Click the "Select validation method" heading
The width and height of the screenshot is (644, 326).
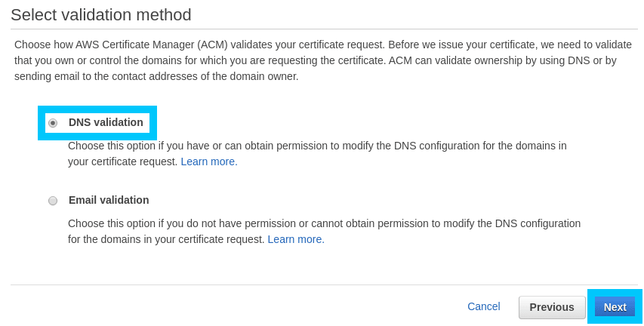click(x=101, y=14)
